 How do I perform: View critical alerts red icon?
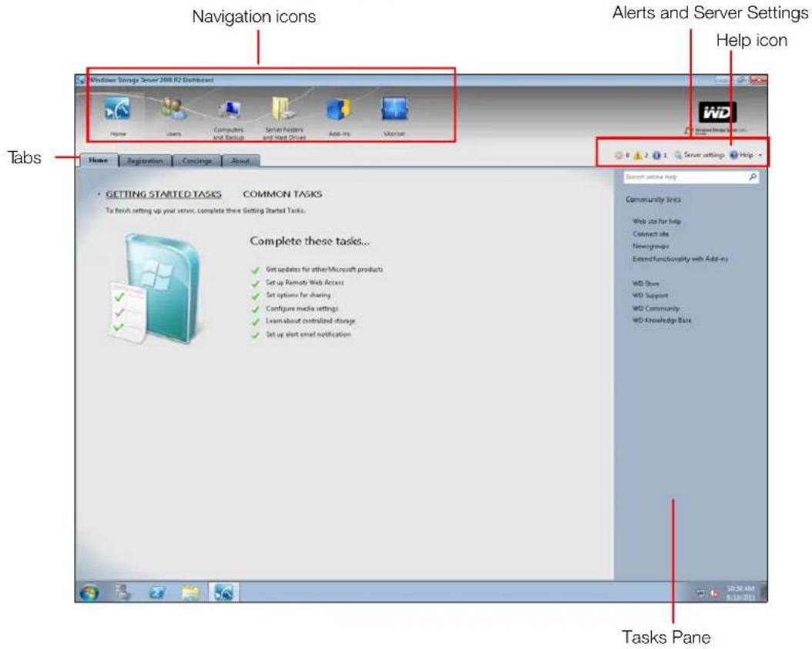pyautogui.click(x=619, y=155)
